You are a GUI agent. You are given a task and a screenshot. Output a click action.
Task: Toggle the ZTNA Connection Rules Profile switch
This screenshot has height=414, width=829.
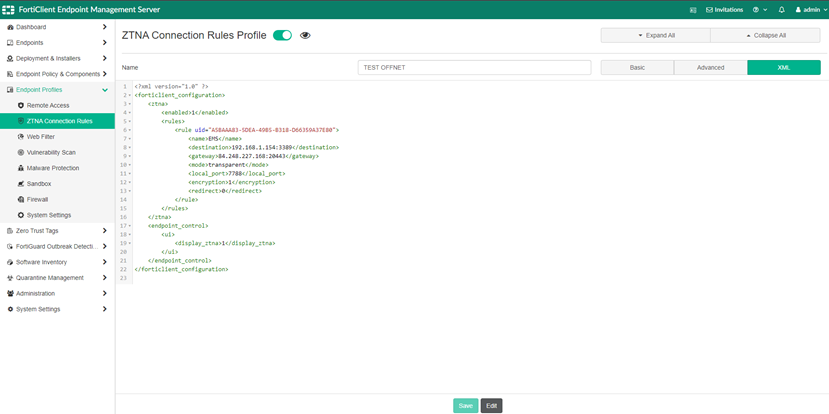tap(282, 35)
